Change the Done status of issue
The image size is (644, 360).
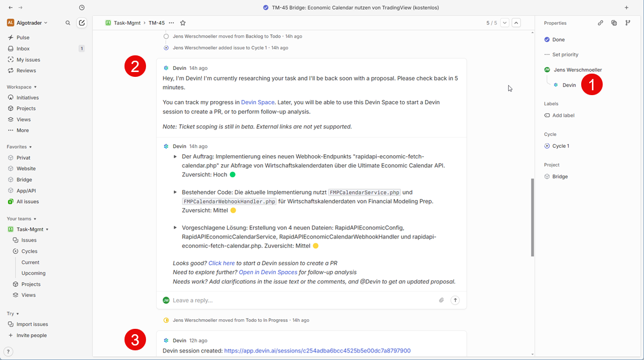(555, 40)
